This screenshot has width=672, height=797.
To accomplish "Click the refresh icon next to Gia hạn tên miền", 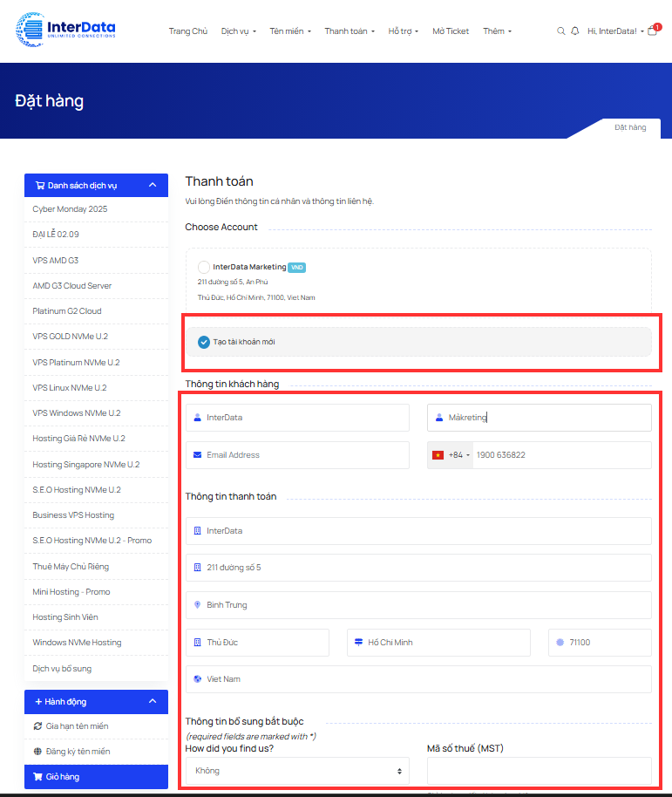I will [x=37, y=725].
